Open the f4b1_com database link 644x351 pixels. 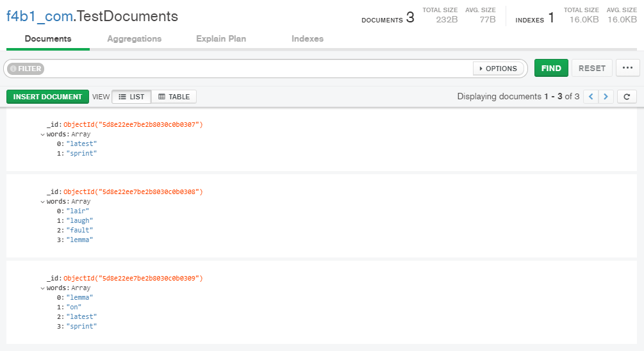point(40,17)
